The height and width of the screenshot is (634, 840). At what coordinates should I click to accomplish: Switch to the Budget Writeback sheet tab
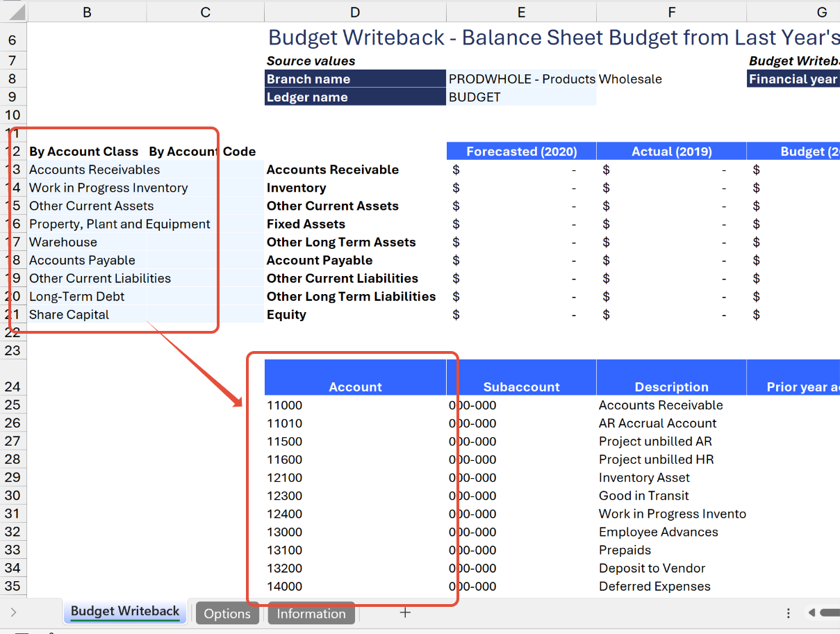coord(125,612)
